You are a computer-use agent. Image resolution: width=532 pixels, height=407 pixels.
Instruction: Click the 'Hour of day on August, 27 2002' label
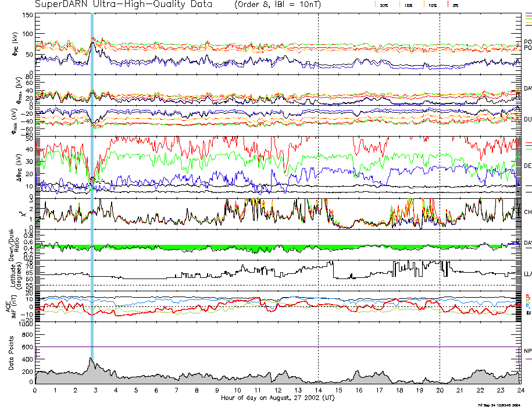tap(277, 398)
